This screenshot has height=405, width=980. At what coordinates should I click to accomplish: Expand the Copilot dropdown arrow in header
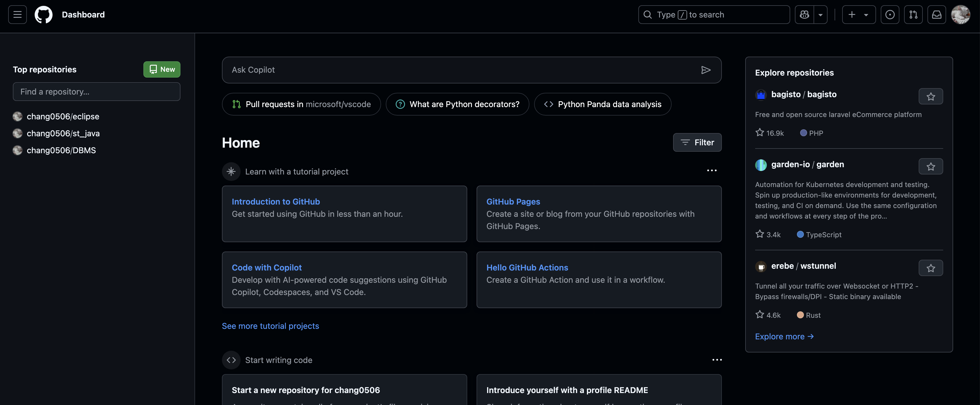click(x=821, y=15)
